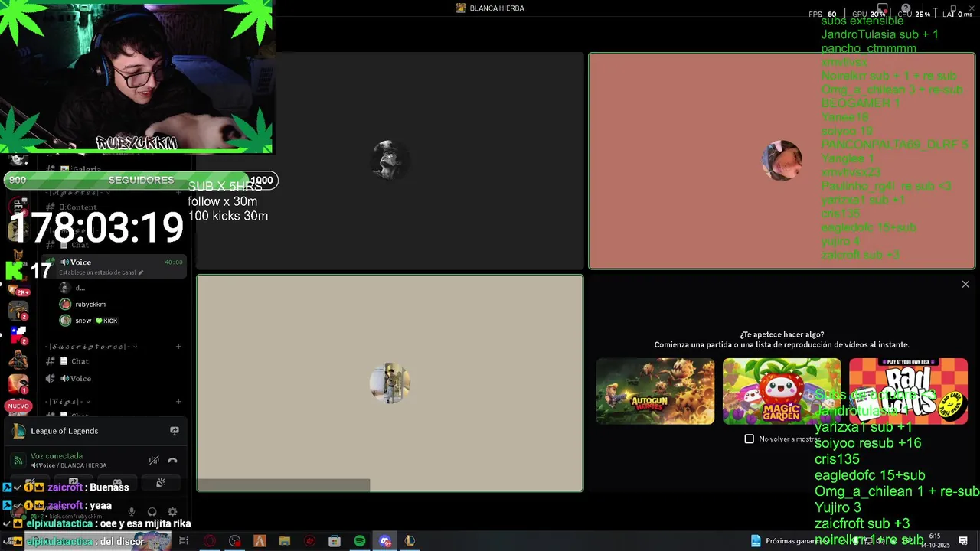Open Windows Task View button
Image resolution: width=980 pixels, height=551 pixels.
tap(184, 541)
